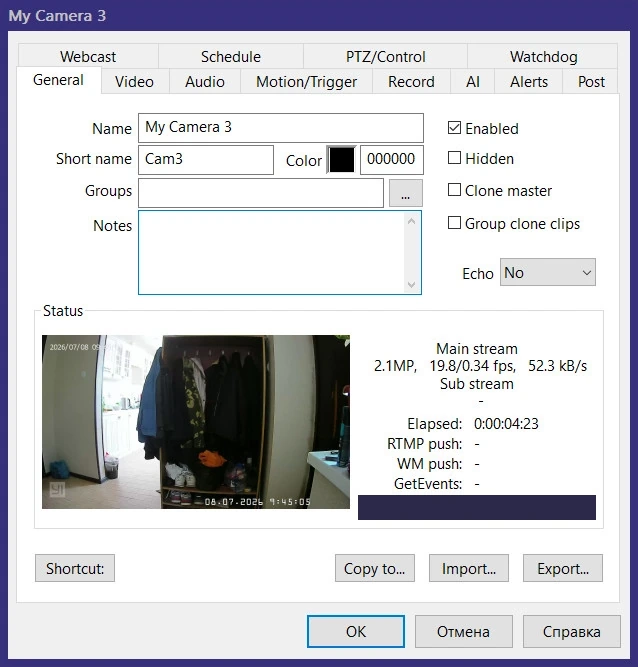638x667 pixels.
Task: Open the PTZ/Control tab
Action: (x=385, y=57)
